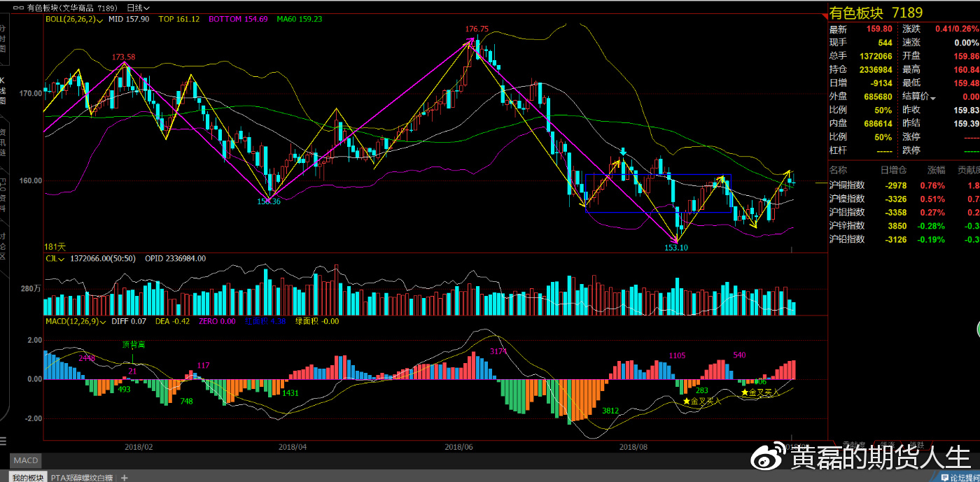Click the 持仓 value 2336984

tap(875, 69)
